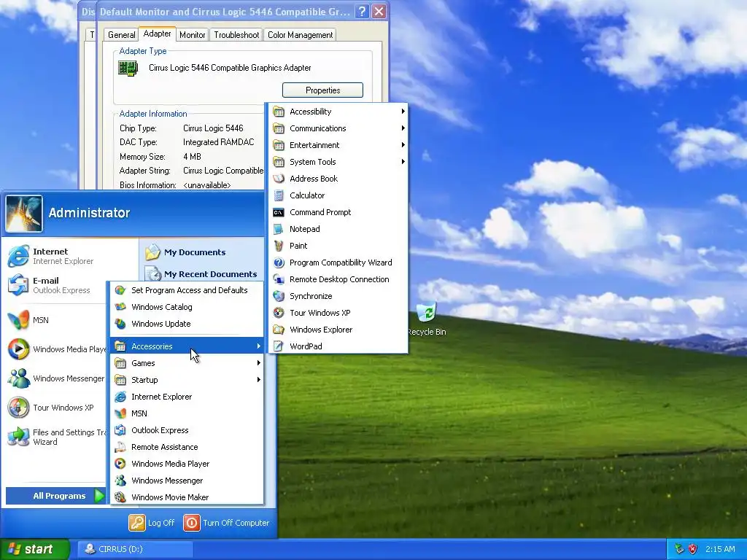This screenshot has height=560, width=747.
Task: Click the Program Compatibility Wizard icon
Action: (x=279, y=262)
